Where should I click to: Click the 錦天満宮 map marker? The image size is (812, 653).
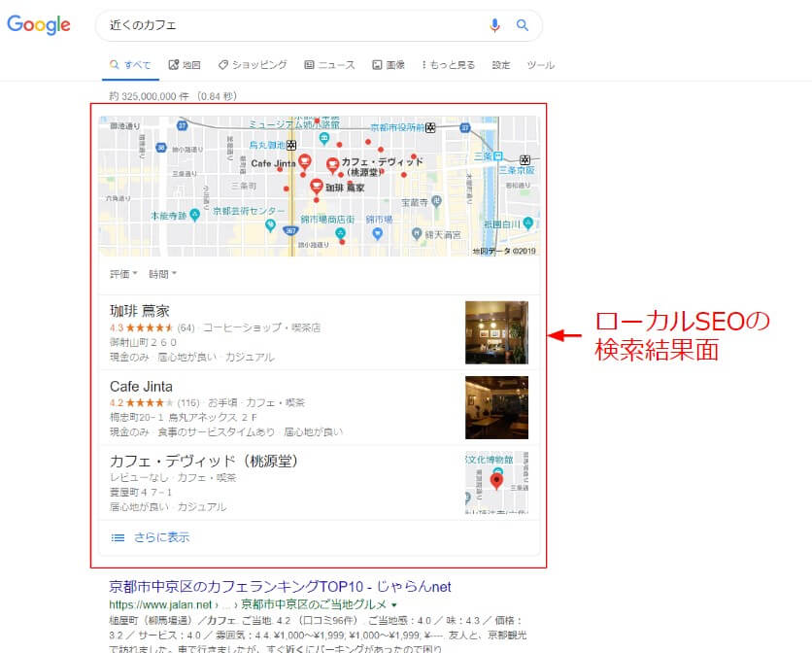click(417, 234)
